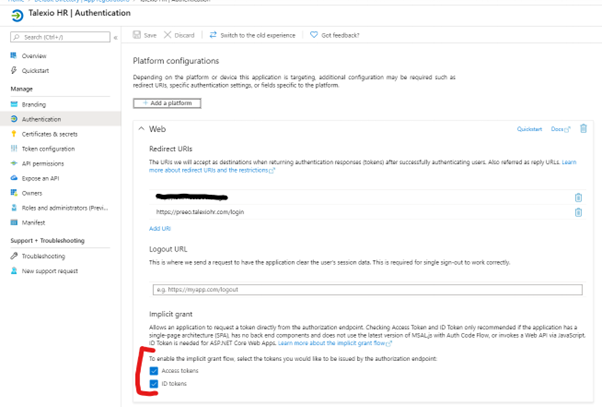This screenshot has width=602, height=407.
Task: Click the Expose an API cloud icon
Action: click(14, 178)
